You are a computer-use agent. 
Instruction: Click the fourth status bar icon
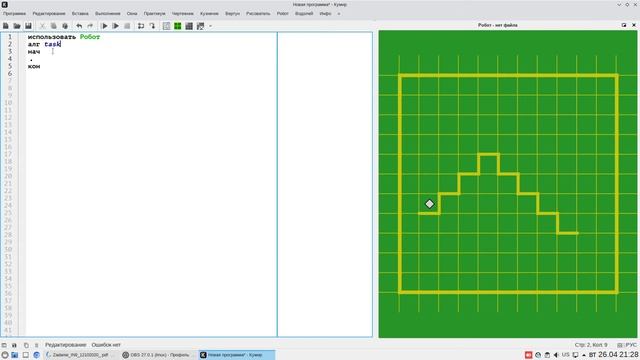36,345
